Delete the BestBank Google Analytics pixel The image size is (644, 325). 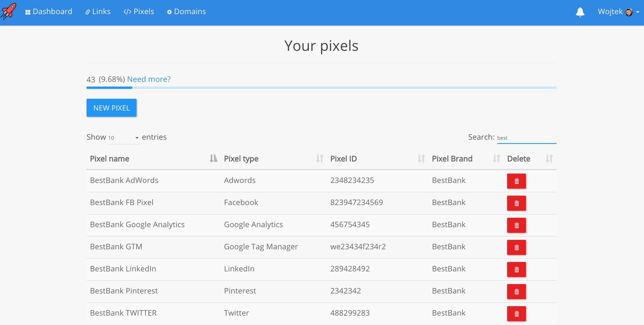pos(516,225)
